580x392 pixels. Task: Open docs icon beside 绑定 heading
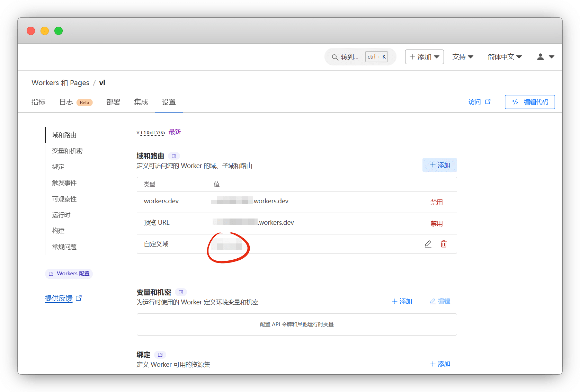tap(160, 355)
